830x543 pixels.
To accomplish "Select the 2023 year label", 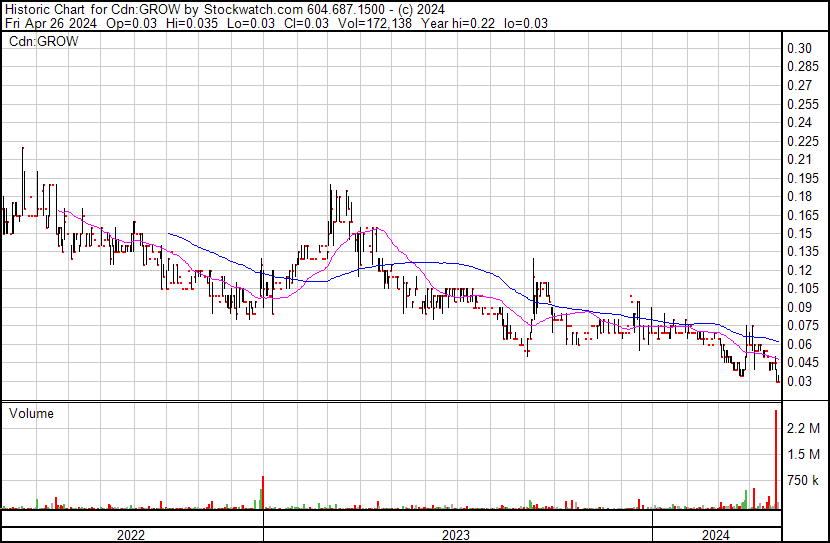I will coord(456,534).
